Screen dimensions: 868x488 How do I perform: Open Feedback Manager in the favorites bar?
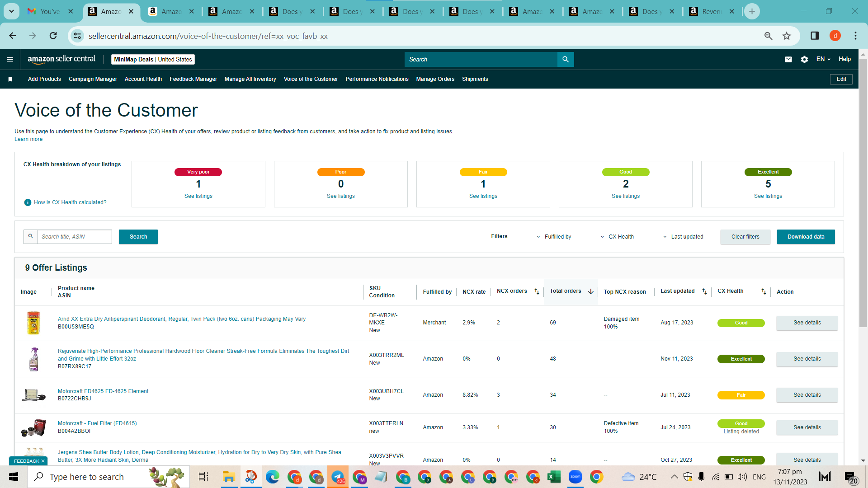pos(193,79)
